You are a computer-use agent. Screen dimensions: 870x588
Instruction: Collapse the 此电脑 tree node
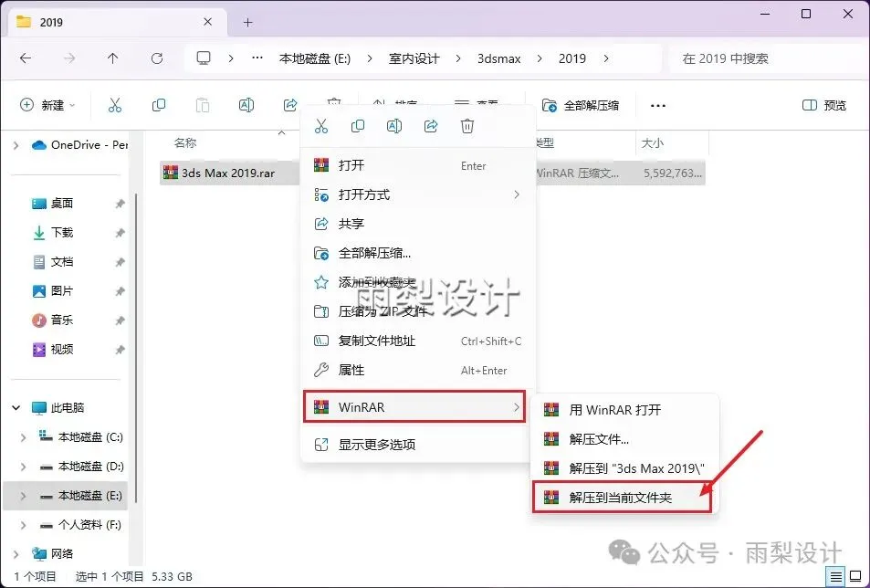point(16,408)
